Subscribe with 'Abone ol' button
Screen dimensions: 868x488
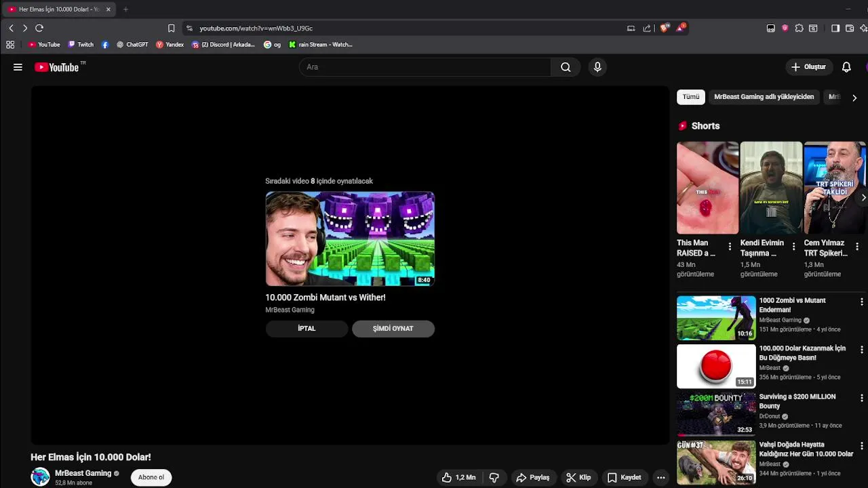[x=151, y=477]
